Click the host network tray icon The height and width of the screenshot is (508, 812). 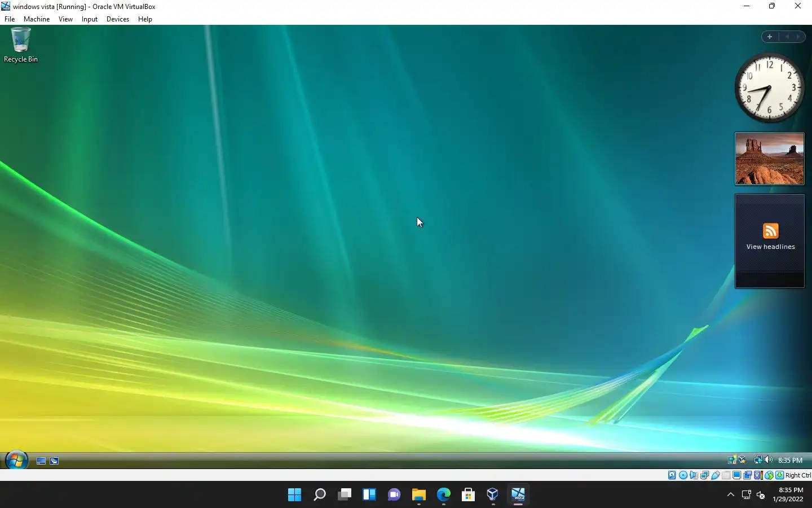tap(746, 494)
